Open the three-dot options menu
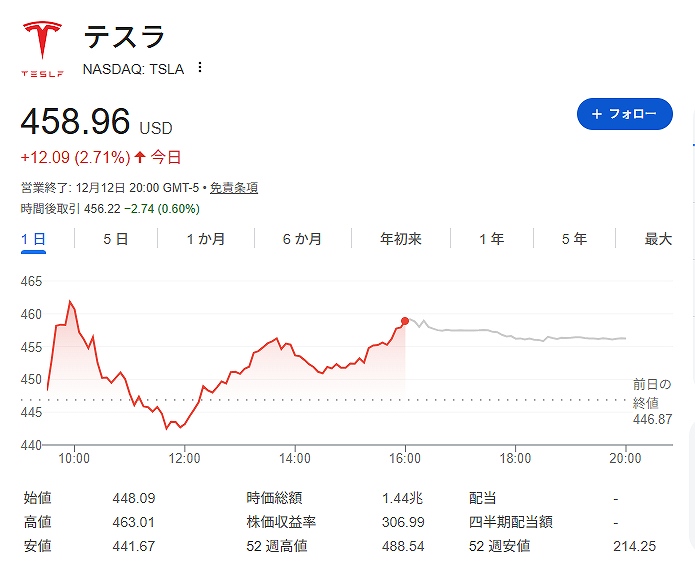 (200, 68)
